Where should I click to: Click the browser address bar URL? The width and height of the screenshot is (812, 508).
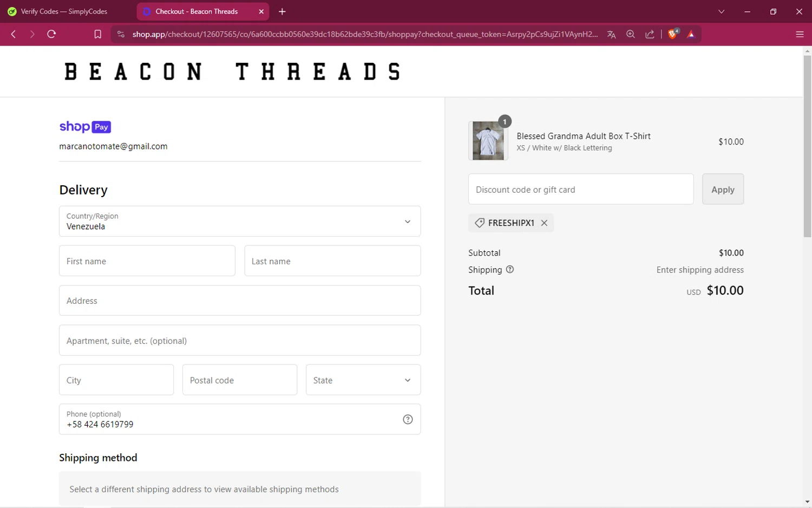point(365,34)
